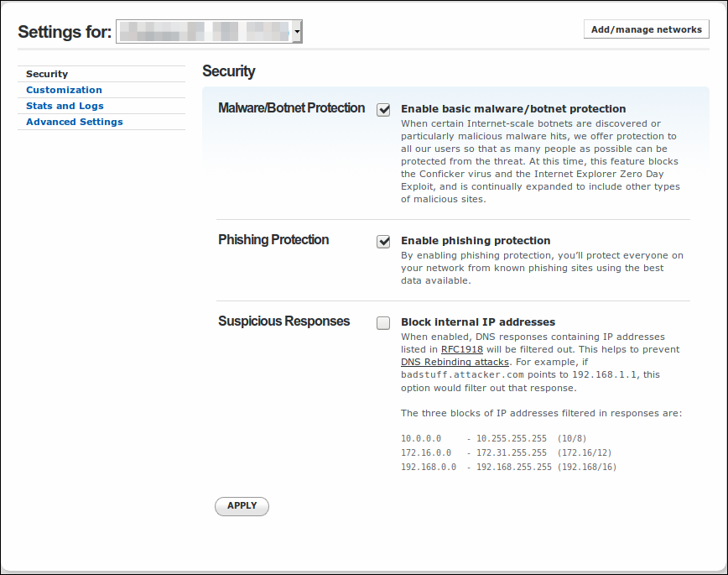728x575 pixels.
Task: Open the Customization settings section
Action: (64, 90)
